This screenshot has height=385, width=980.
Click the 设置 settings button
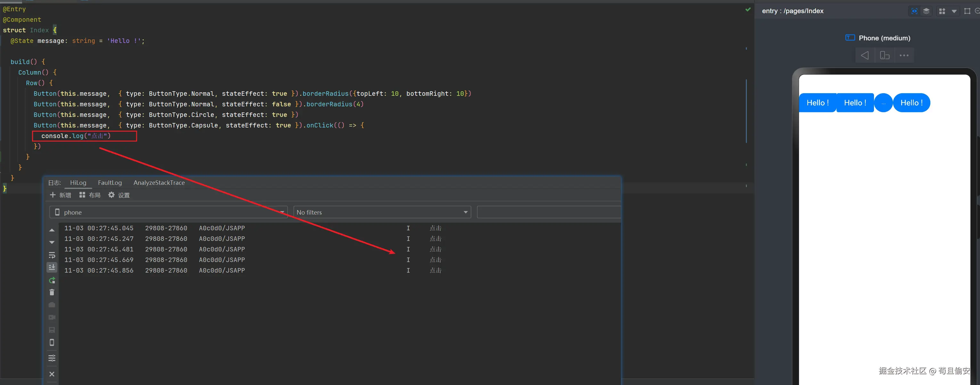[119, 195]
